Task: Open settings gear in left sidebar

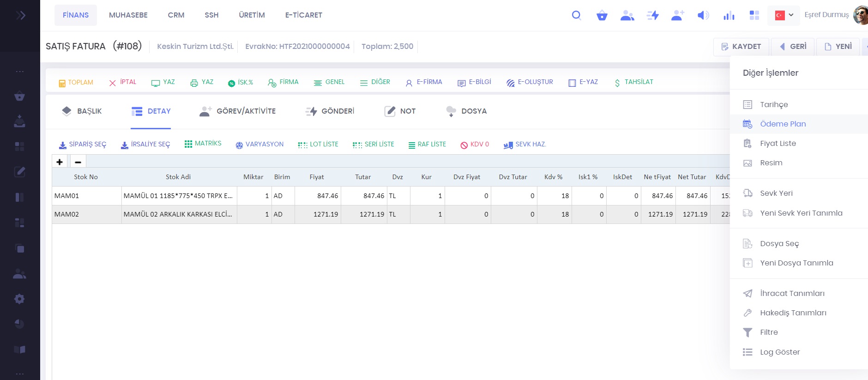Action: pyautogui.click(x=19, y=299)
